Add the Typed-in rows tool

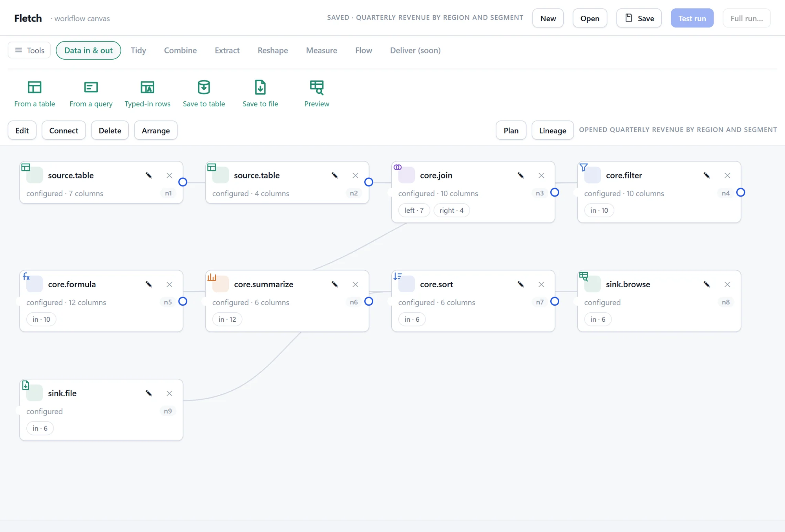pos(148,94)
